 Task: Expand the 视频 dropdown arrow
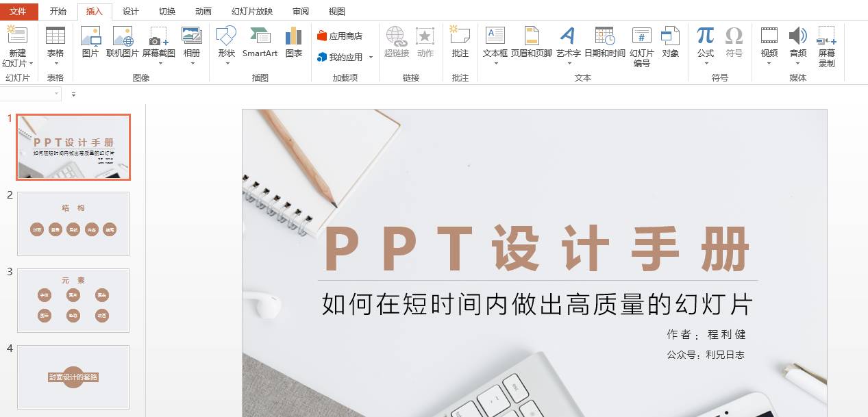point(769,64)
